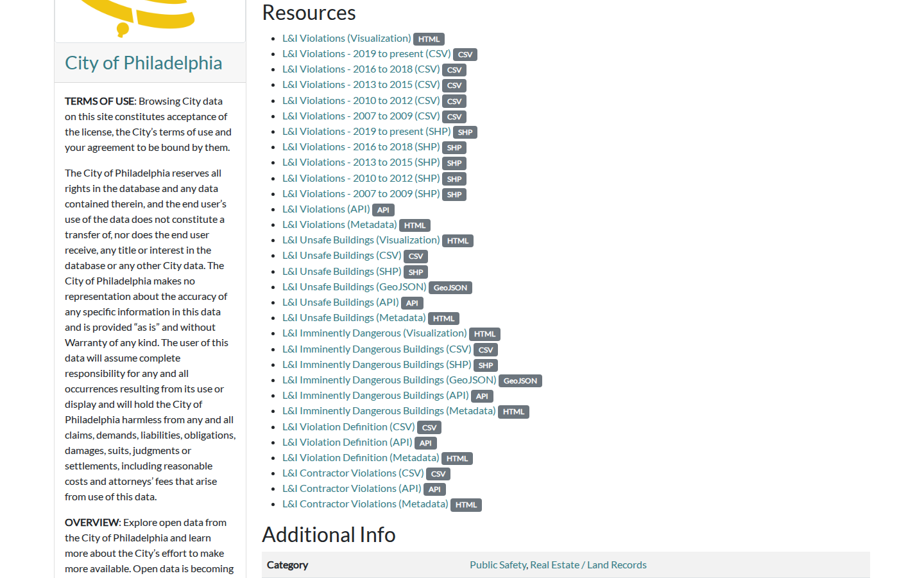Viewport: 924px width, 578px height.
Task: Open L&I Violations (API) resource
Action: [x=326, y=209]
